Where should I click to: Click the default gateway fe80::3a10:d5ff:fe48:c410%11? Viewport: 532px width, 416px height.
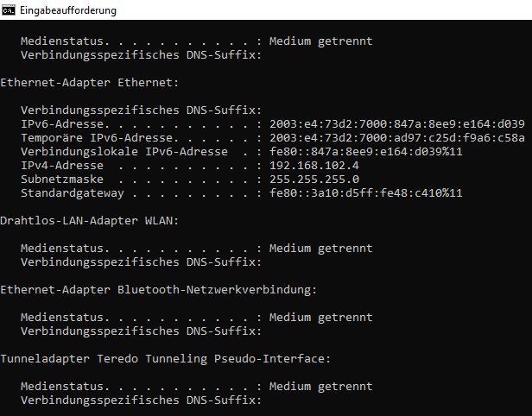366,193
